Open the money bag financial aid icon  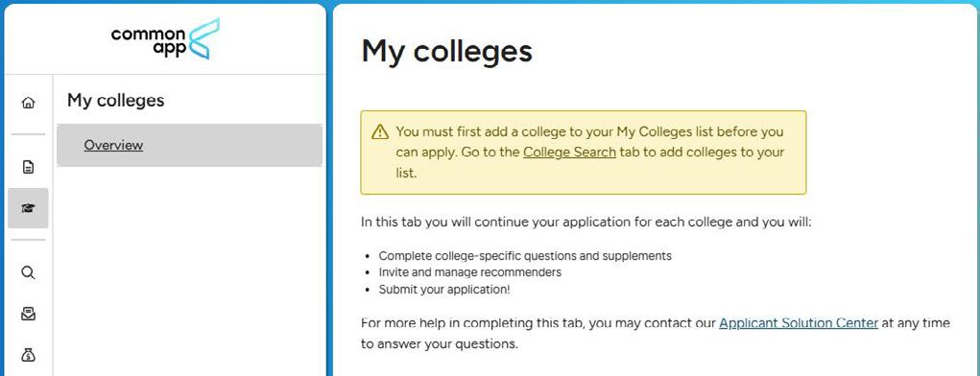click(28, 356)
